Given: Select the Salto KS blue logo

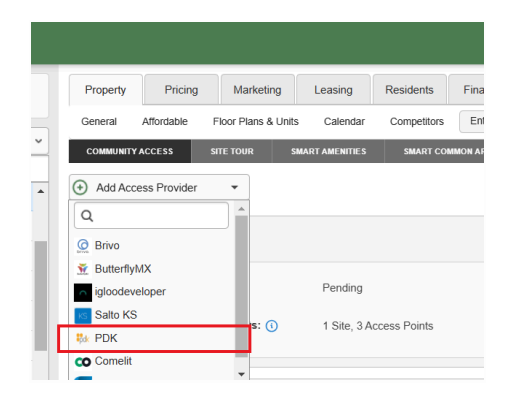Looking at the screenshot, I should point(83,315).
